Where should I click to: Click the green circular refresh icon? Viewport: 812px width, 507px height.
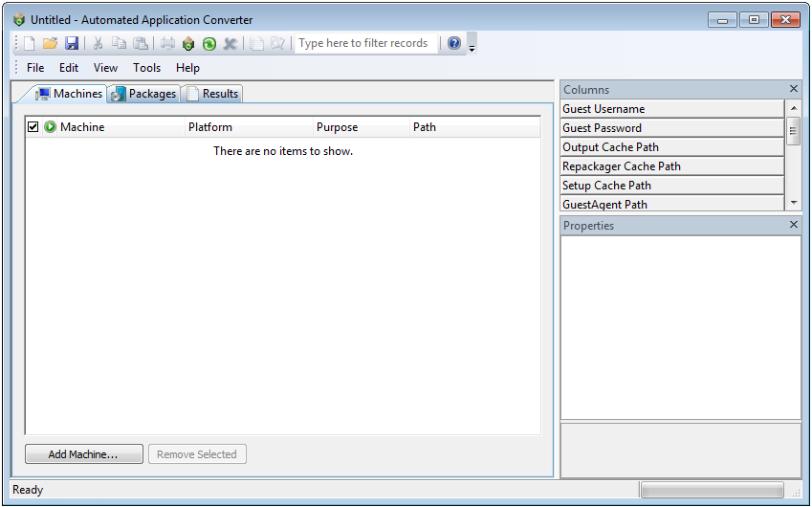[x=208, y=44]
